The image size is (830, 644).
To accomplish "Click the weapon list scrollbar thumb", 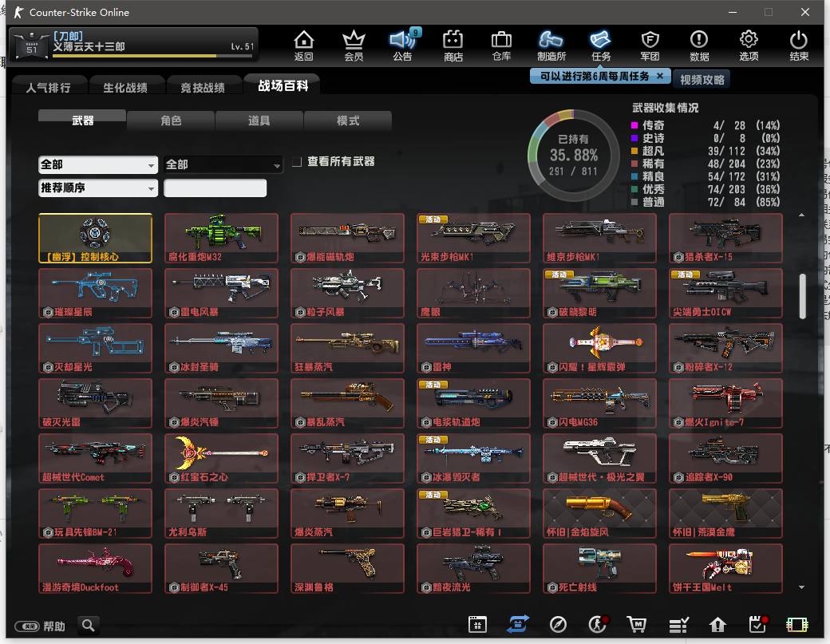I will [x=802, y=296].
